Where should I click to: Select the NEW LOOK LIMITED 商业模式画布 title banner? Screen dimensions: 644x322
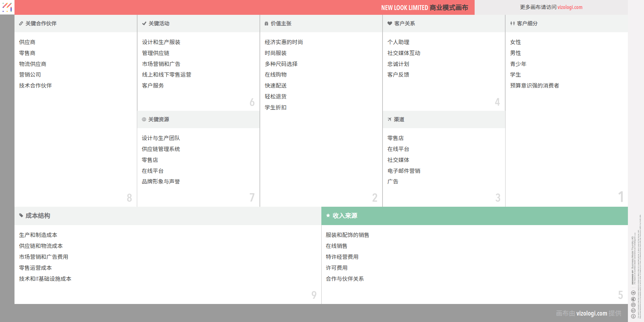tap(425, 7)
